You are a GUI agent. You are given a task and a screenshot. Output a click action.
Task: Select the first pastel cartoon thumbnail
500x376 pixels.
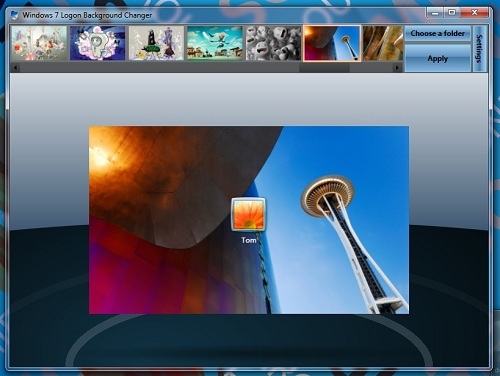tap(39, 43)
